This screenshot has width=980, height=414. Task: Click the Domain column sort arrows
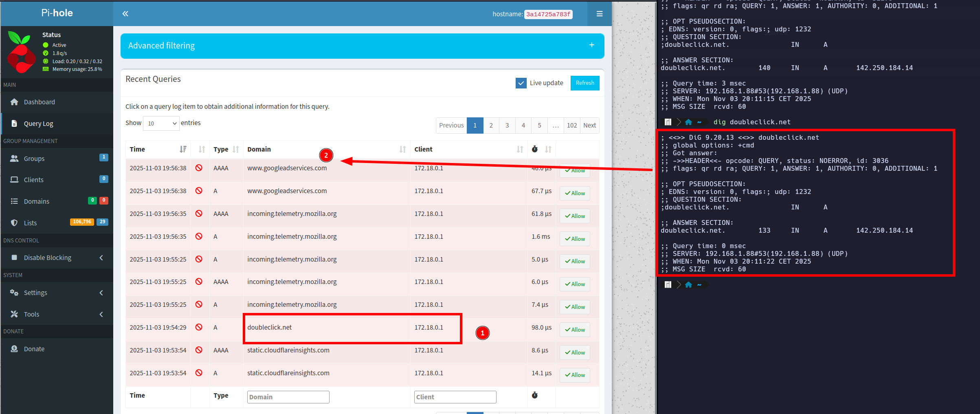coord(402,150)
